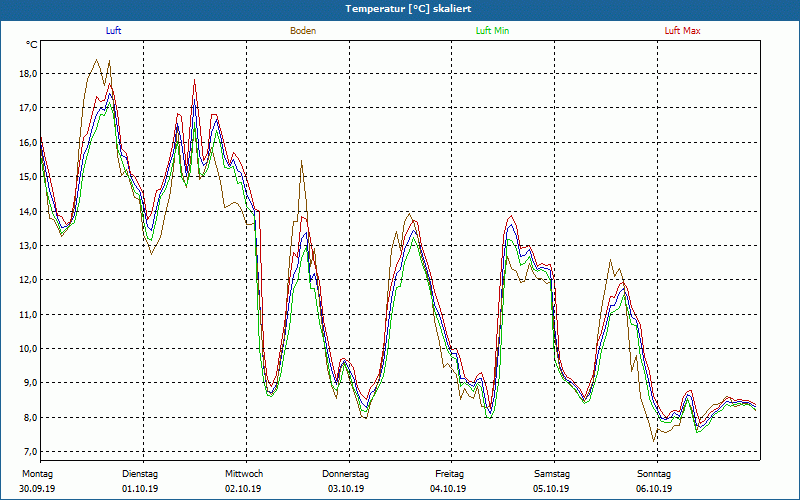
Task: Click the 'Luft Max' legend label
Action: (x=682, y=31)
